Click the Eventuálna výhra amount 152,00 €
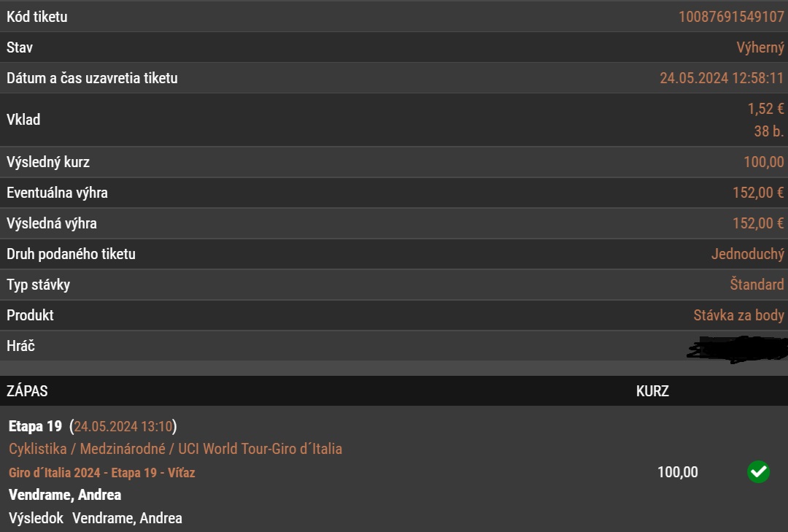Viewport: 788px width, 532px height. tap(758, 193)
